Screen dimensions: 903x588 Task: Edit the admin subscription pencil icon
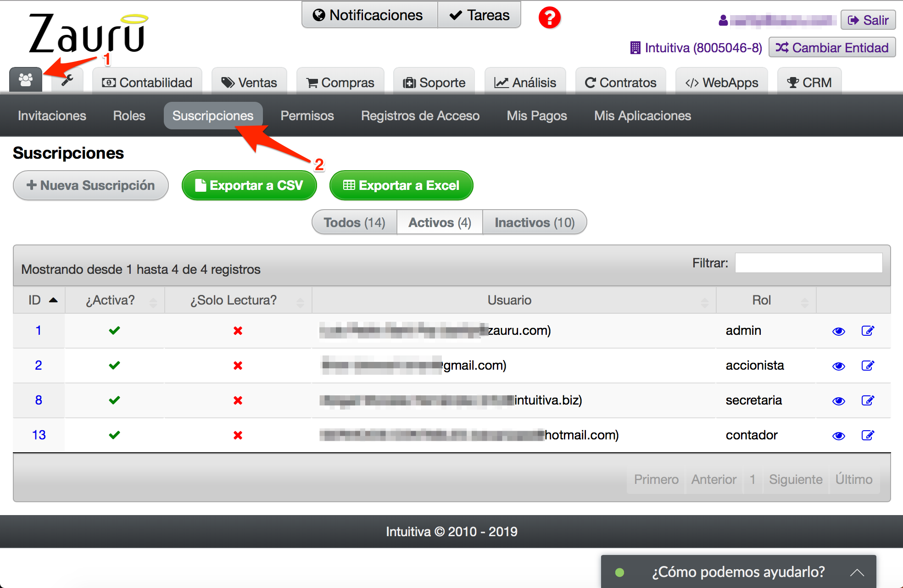pos(868,331)
